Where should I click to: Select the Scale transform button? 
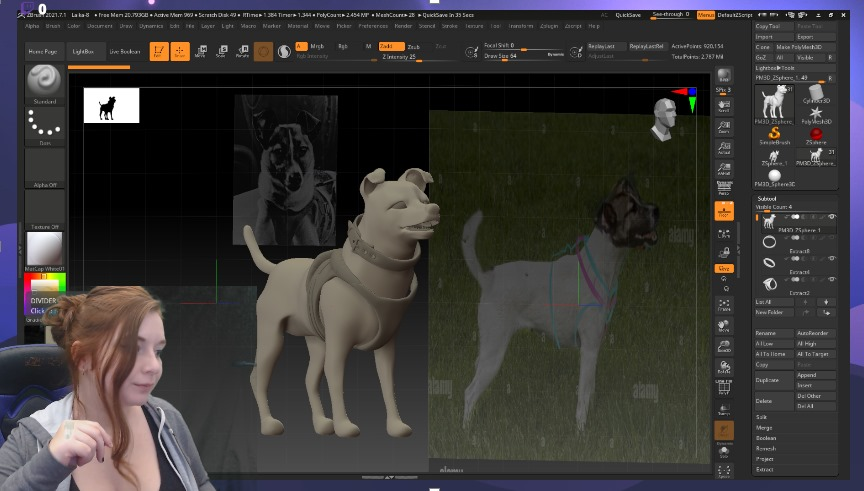click(x=222, y=51)
